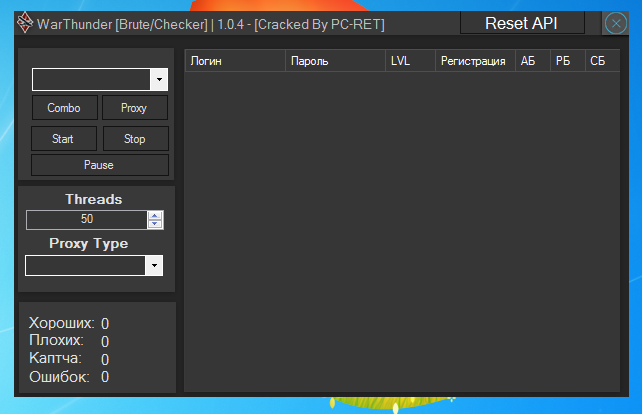This screenshot has height=414, width=642.
Task: Click the Логин column header
Action: pos(235,62)
